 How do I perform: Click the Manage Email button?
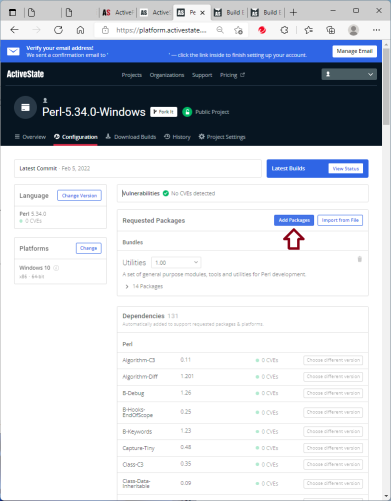click(x=354, y=51)
